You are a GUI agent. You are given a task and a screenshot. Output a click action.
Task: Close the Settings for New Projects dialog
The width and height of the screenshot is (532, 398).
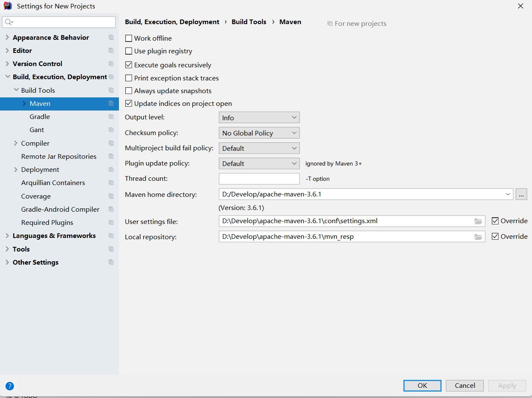pyautogui.click(x=521, y=6)
